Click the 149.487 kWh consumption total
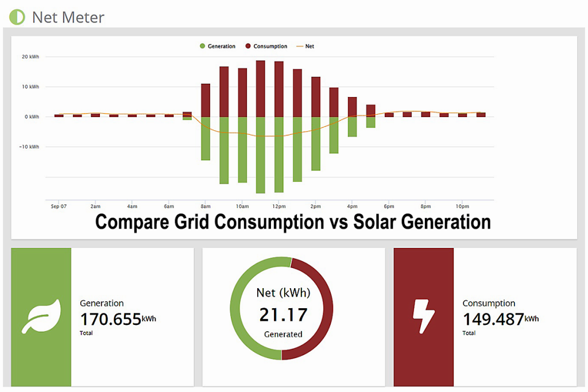Viewport: 588px width, 392px height. click(493, 319)
